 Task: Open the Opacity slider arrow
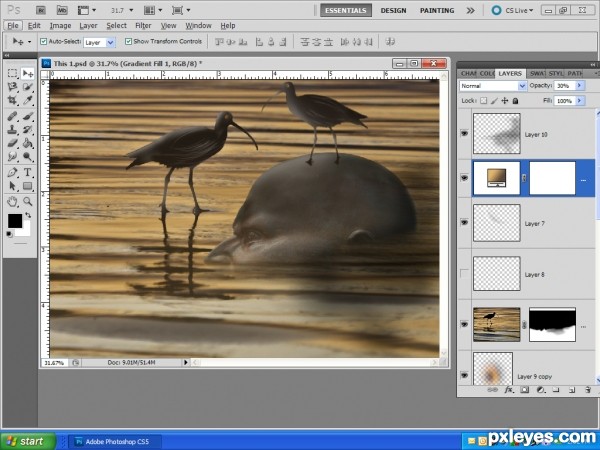click(579, 86)
